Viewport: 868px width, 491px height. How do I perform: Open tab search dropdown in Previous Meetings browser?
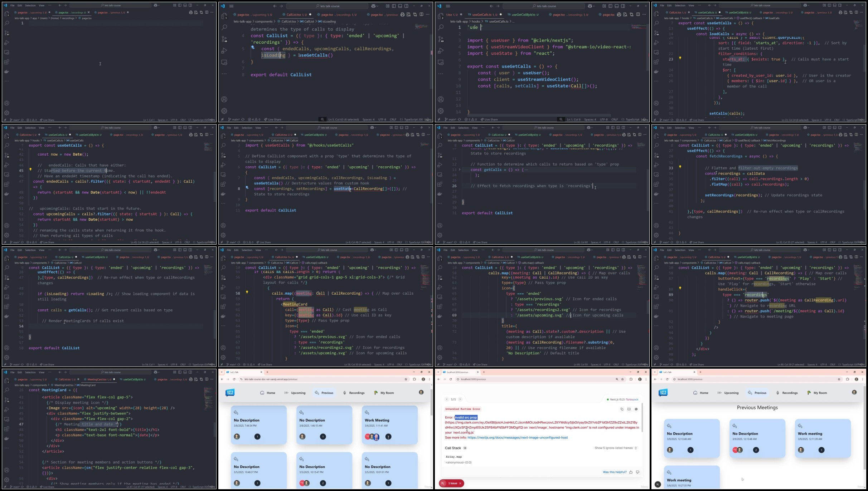pos(655,372)
